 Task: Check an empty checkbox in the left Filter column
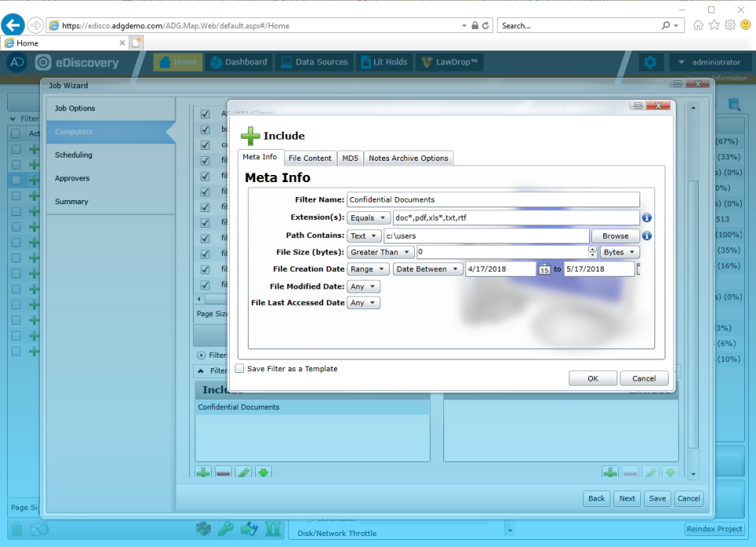[16, 147]
